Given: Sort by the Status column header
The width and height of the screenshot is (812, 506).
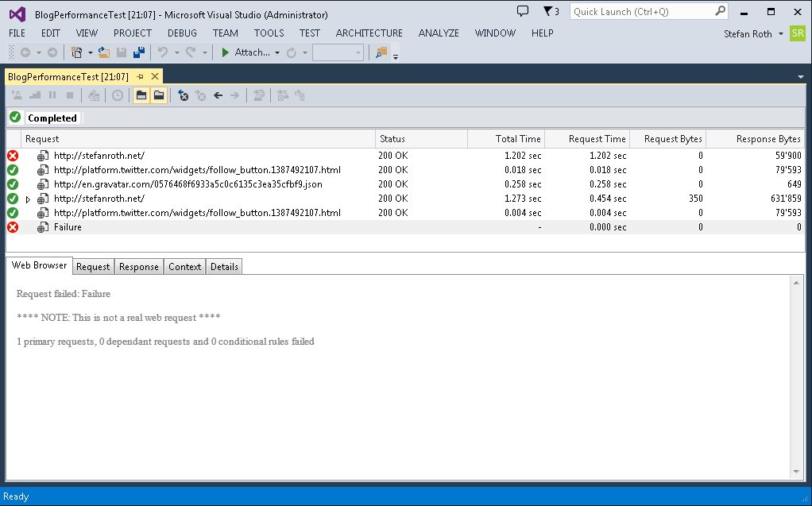Looking at the screenshot, I should click(x=421, y=139).
